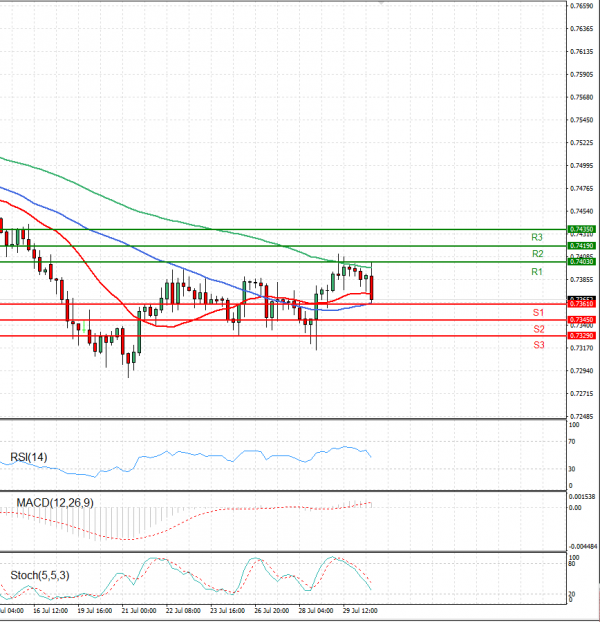600x622 pixels.
Task: Select the 0.73450 red price tag
Action: pos(582,320)
